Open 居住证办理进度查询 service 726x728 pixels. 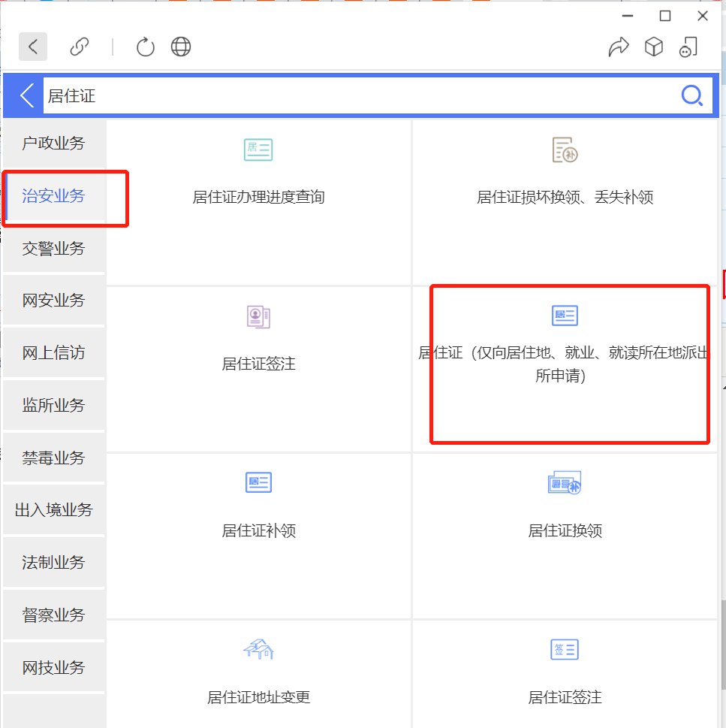point(258,198)
